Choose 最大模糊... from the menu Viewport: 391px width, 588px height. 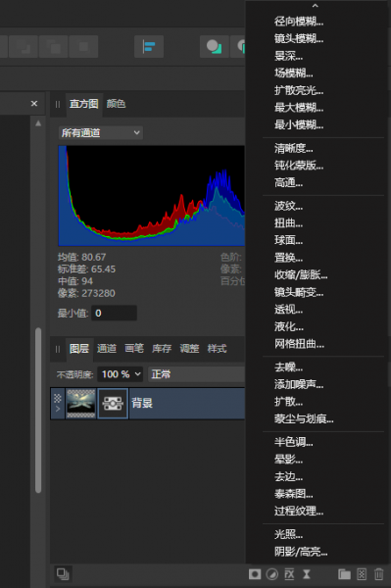coord(299,108)
